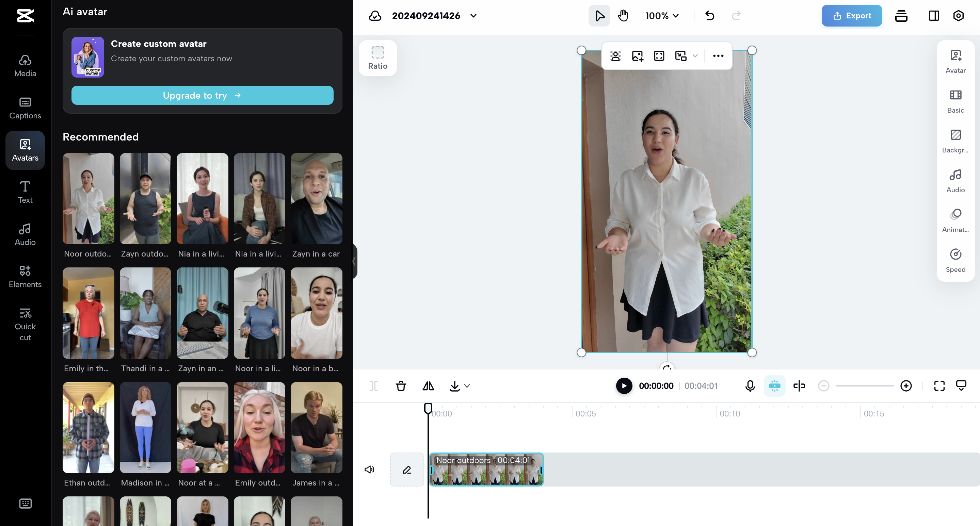Image resolution: width=980 pixels, height=526 pixels.
Task: Open the project name dropdown chevron
Action: (x=473, y=16)
